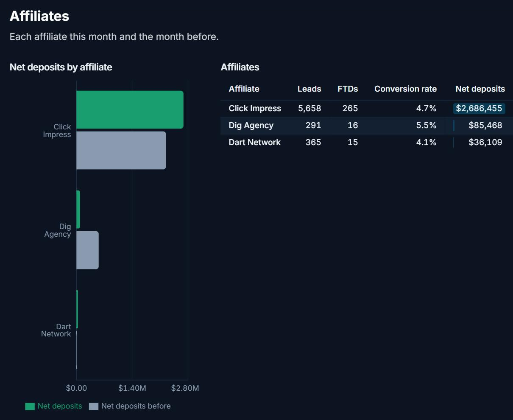This screenshot has height=420, width=513.
Task: Sort by the Net deposits table column header
Action: click(480, 89)
